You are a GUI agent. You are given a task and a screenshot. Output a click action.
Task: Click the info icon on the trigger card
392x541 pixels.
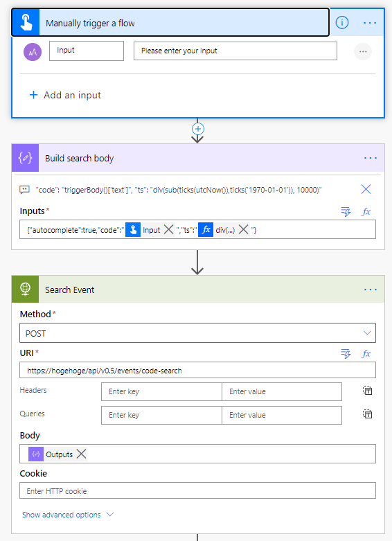342,23
